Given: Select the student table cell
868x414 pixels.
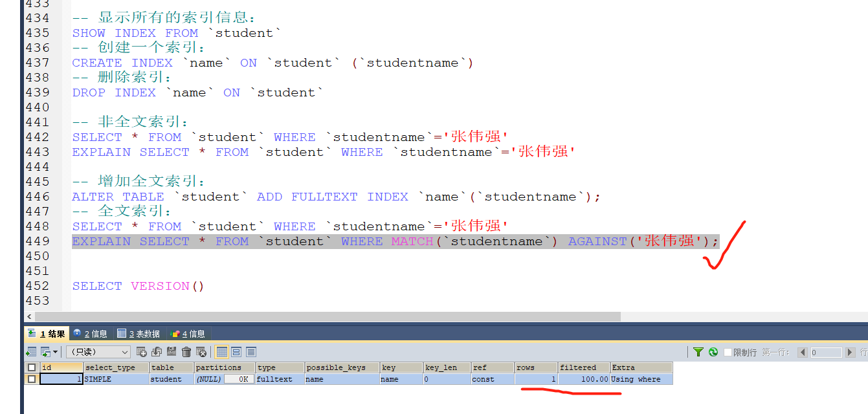Looking at the screenshot, I should pos(172,379).
